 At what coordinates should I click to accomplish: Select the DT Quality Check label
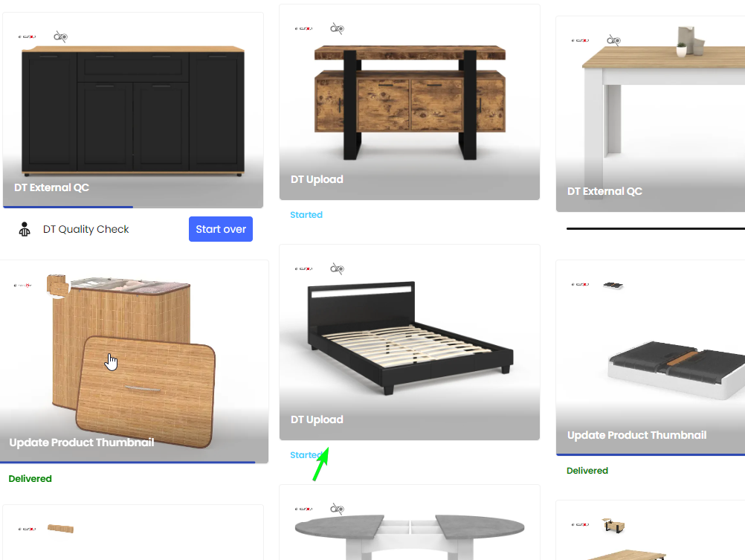(x=86, y=229)
